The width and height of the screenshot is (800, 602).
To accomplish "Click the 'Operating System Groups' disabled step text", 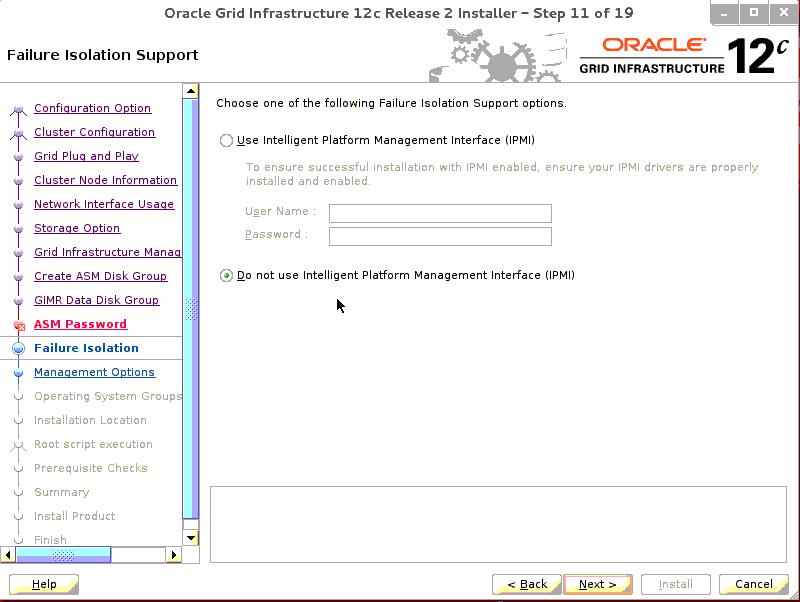I will click(108, 396).
